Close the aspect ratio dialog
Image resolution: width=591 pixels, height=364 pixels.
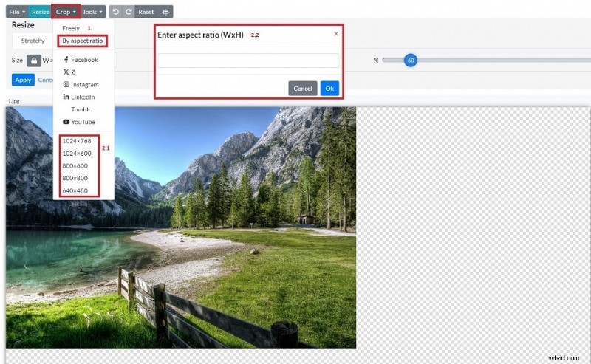coord(336,34)
